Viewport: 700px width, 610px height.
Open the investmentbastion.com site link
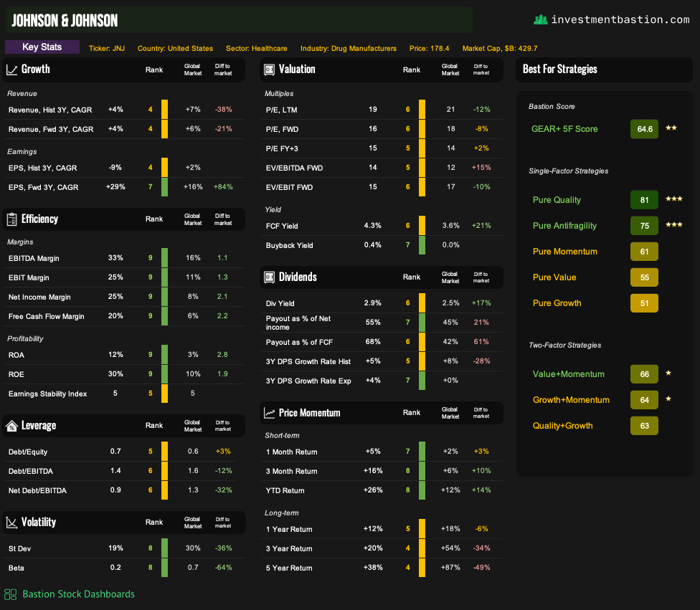tap(620, 19)
